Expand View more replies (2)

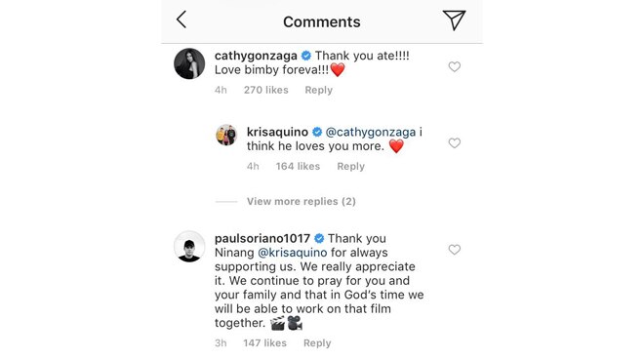pos(302,201)
